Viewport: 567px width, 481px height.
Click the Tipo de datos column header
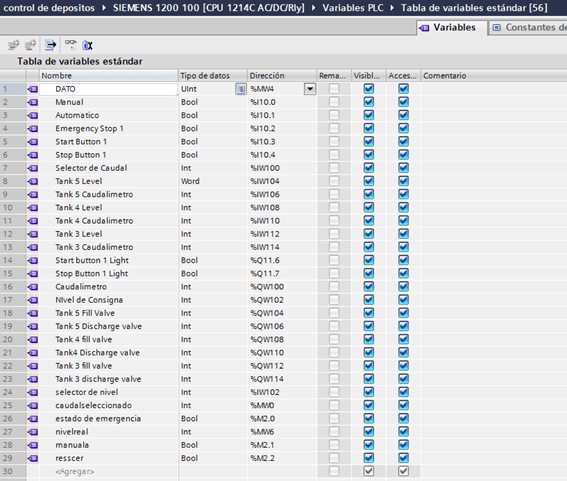pos(213,76)
